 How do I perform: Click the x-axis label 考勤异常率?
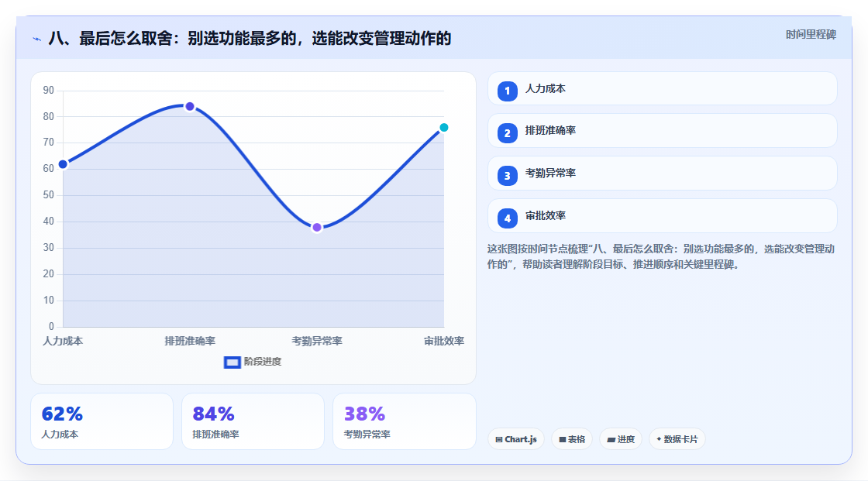click(x=317, y=342)
